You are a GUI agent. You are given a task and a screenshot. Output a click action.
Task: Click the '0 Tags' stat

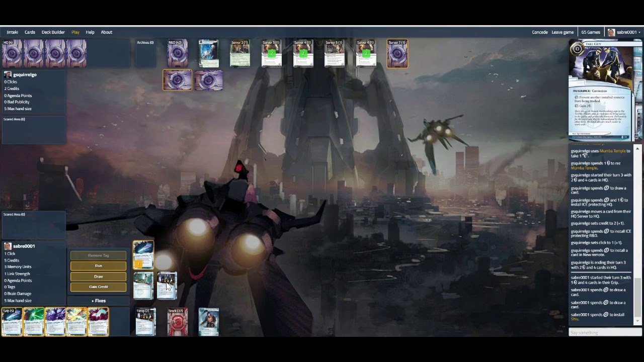tap(10, 287)
